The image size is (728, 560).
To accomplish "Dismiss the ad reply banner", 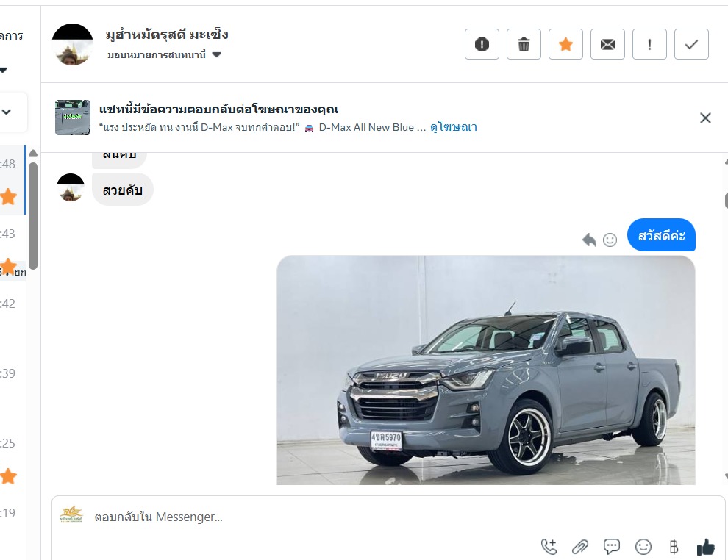I will tap(705, 118).
